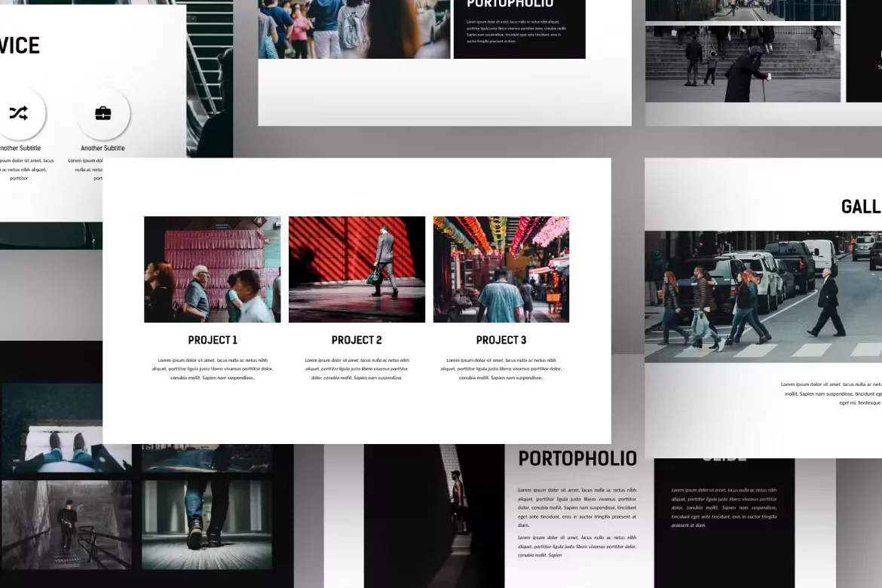This screenshot has height=588, width=882.
Task: Click the VICE title text
Action: pyautogui.click(x=19, y=45)
